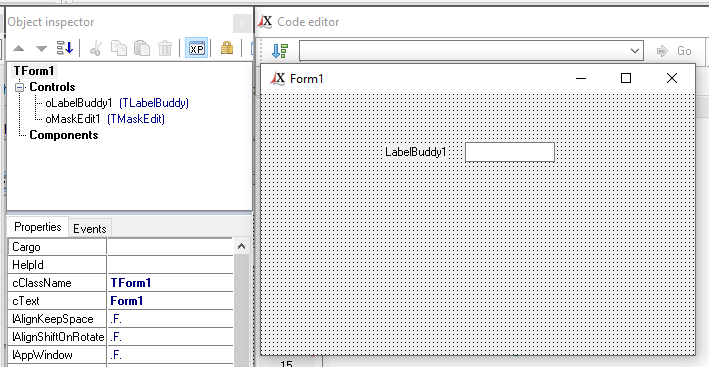This screenshot has width=709, height=367.
Task: Click the mask edit box on Form1
Action: click(x=510, y=152)
